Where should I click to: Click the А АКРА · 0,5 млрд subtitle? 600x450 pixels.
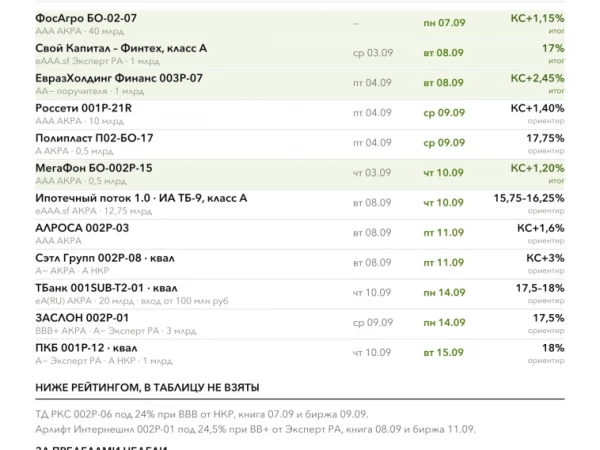pyautogui.click(x=74, y=151)
